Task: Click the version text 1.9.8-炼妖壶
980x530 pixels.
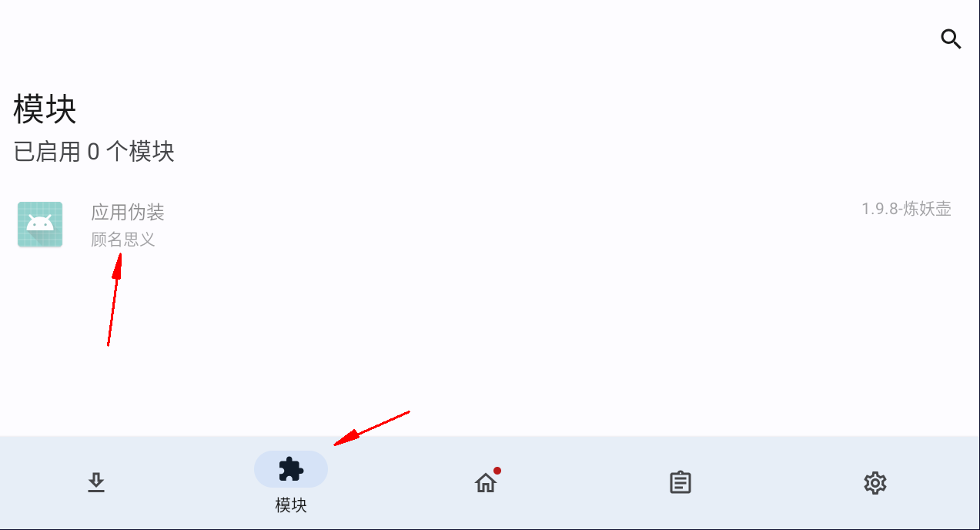Action: click(906, 209)
